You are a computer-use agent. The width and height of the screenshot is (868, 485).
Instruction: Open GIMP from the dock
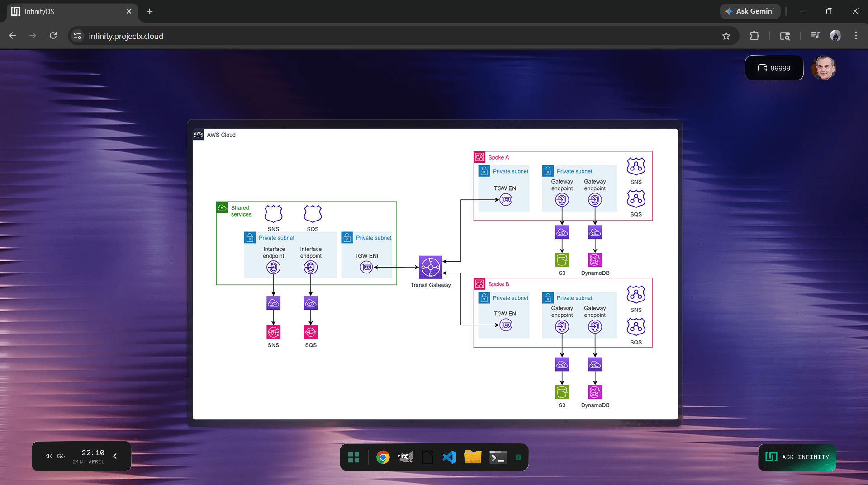[406, 457]
